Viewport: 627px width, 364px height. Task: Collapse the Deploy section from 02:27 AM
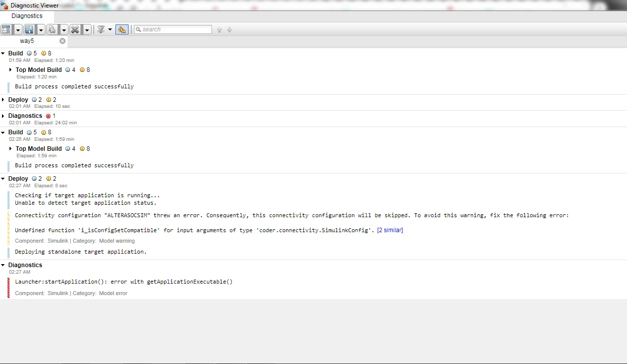point(3,179)
